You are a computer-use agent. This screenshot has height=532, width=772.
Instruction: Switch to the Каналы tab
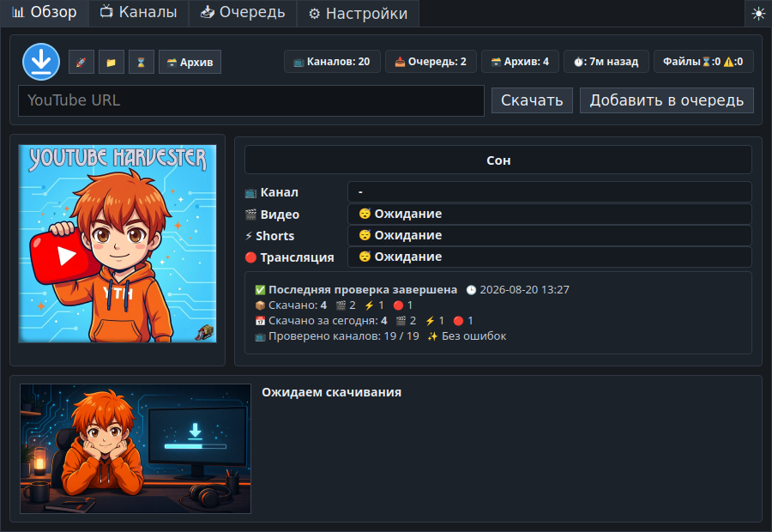[139, 12]
